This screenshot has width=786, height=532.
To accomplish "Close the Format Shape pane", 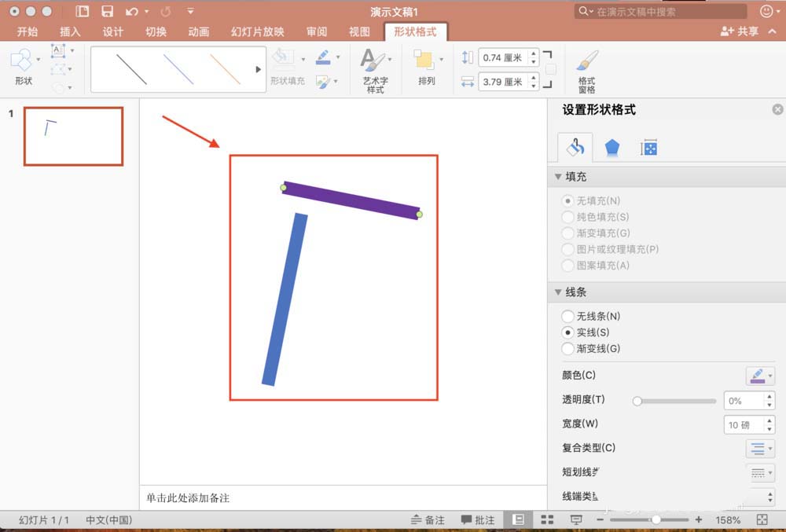I will (777, 109).
